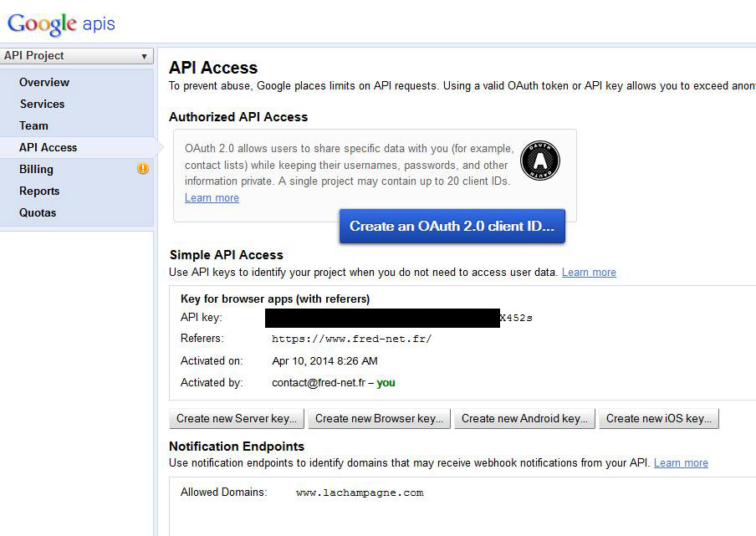Open the API Project dropdown
The height and width of the screenshot is (536, 756).
pyautogui.click(x=76, y=56)
